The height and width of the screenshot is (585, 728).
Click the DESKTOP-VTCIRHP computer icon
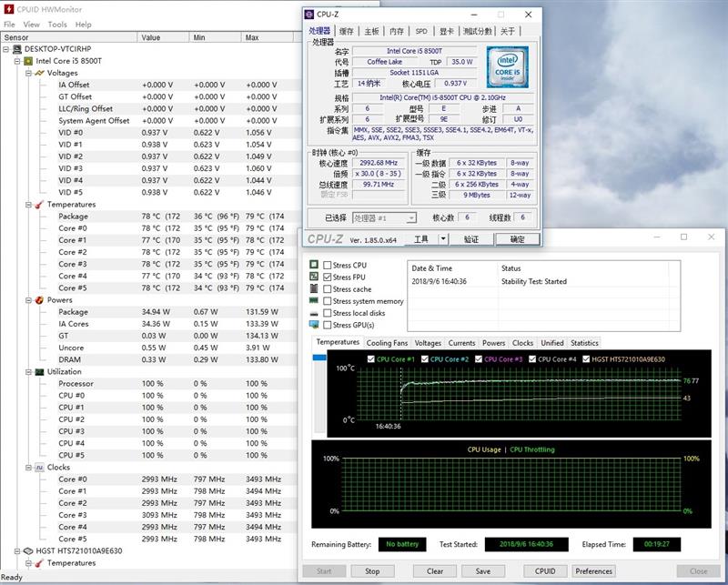coord(17,49)
